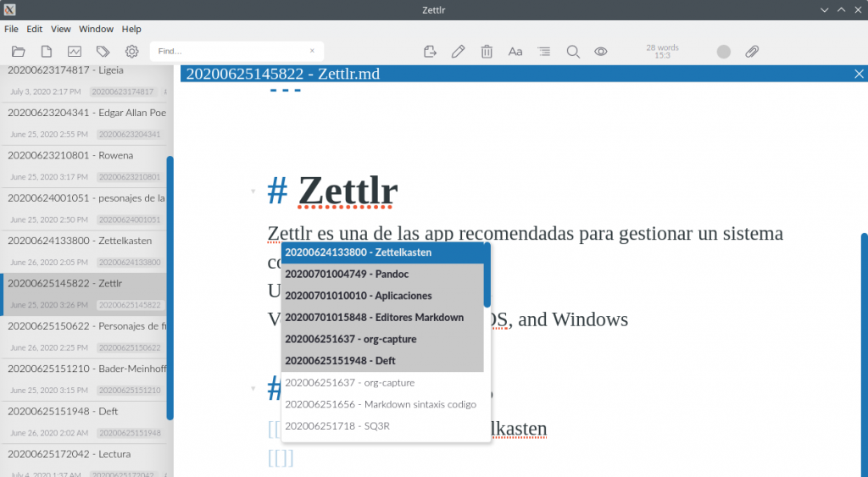Screen dimensions: 868x477
Task: Click the pencil rename icon
Action: (458, 52)
